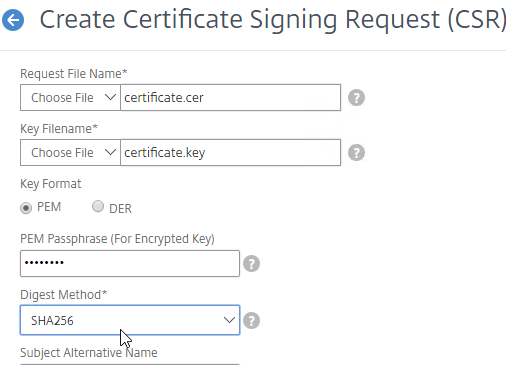This screenshot has width=506, height=365.
Task: Click the certificate.key filename text field
Action: [230, 153]
